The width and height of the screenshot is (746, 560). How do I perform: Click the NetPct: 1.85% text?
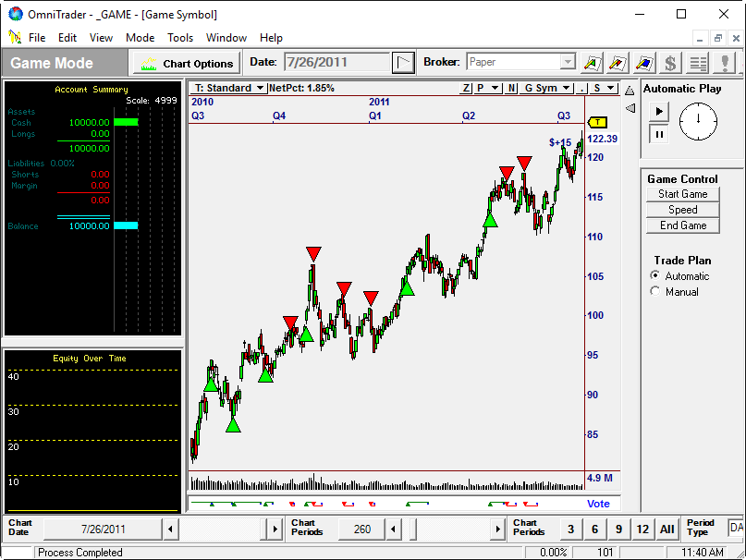[x=301, y=88]
